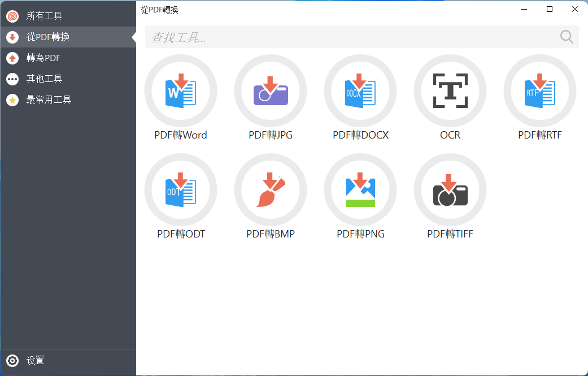Open the PDF轉DOCX converter
This screenshot has width=588, height=376.
(360, 90)
